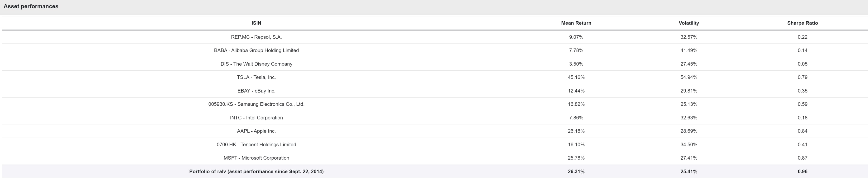868x182 pixels.
Task: Select DIS - The Walt Disney Company
Action: 435,64
